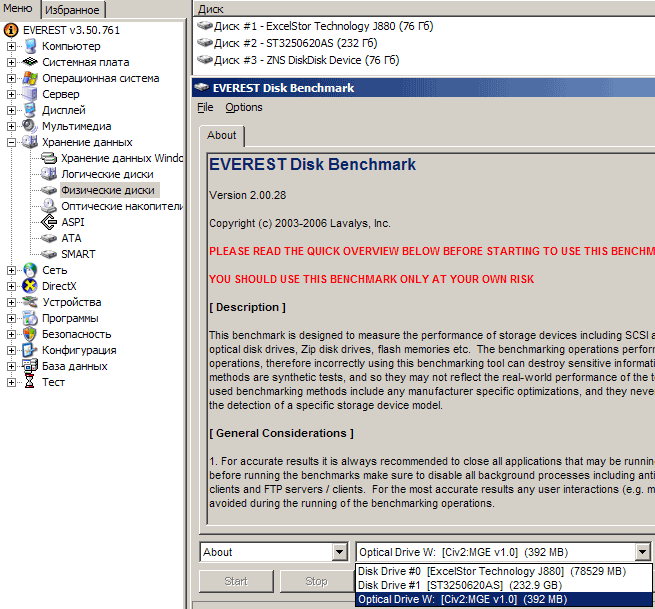Viewport: 655px width, 609px height.
Task: Collapse the Хранение данных tree node
Action: pyautogui.click(x=11, y=142)
